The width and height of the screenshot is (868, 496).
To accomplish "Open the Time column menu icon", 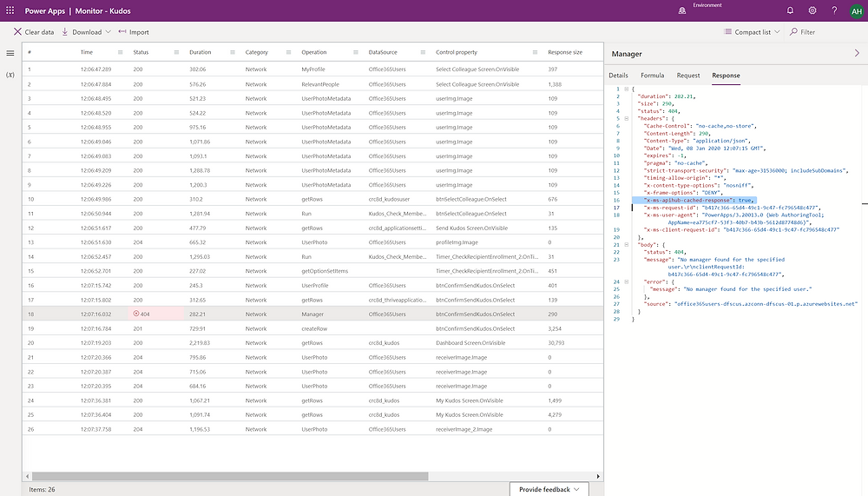I will 120,52.
